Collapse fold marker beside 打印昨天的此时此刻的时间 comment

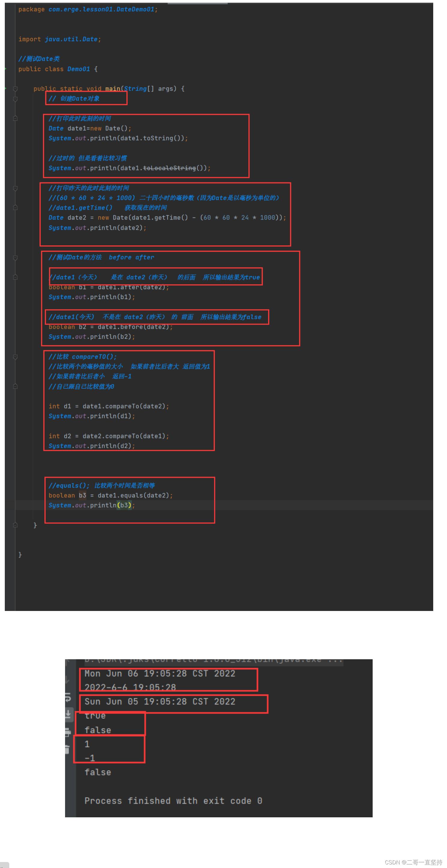15,188
